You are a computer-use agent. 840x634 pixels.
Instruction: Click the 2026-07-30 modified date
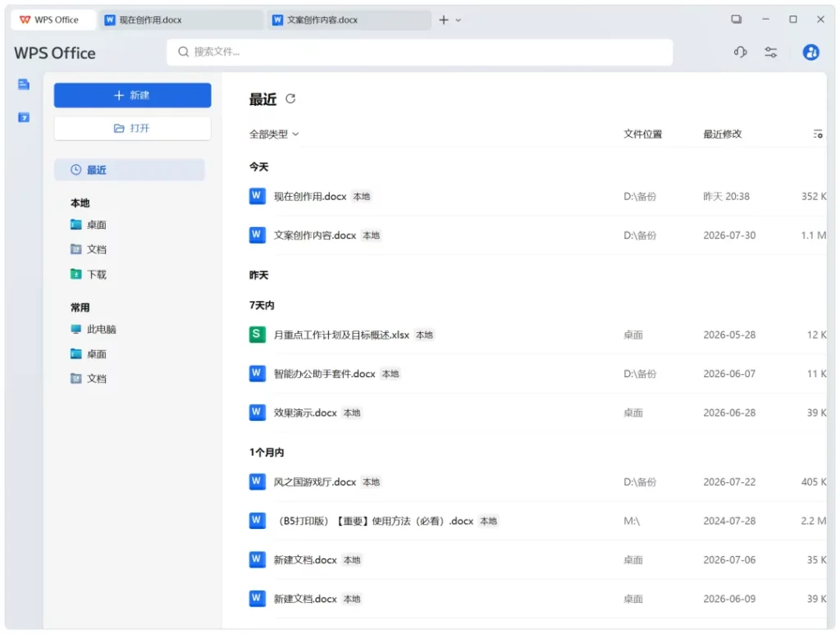(729, 235)
